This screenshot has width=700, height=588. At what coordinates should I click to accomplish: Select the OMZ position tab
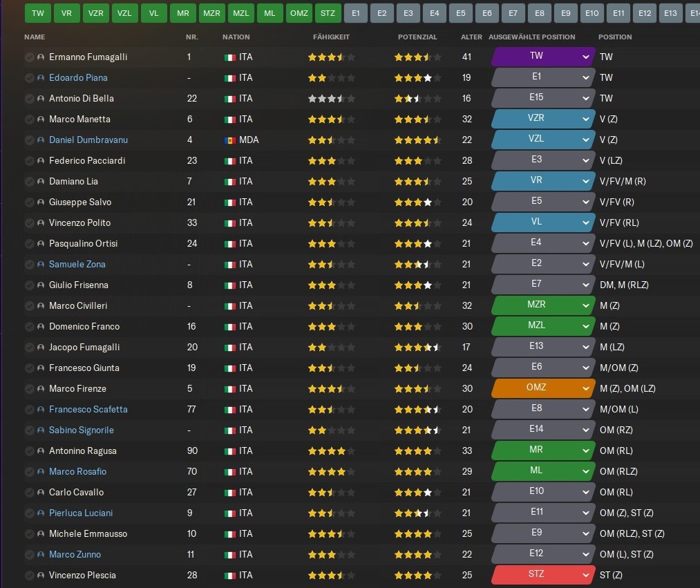coord(299,13)
